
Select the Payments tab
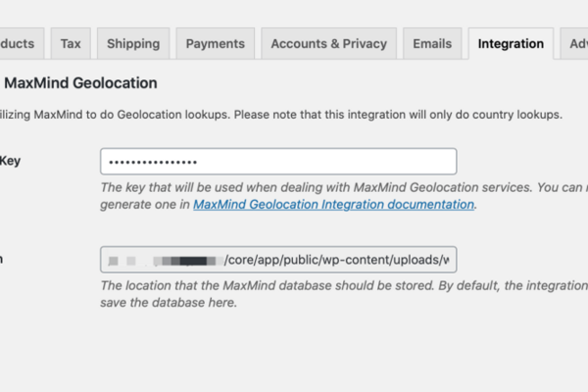(216, 43)
